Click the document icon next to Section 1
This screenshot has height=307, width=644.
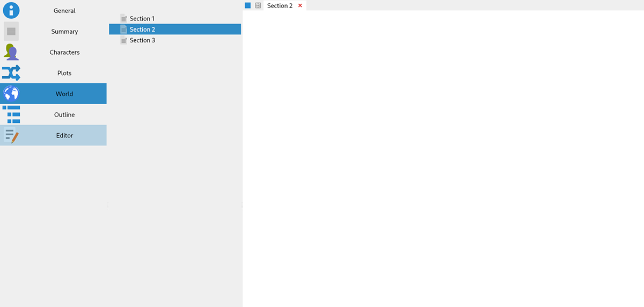click(x=124, y=18)
